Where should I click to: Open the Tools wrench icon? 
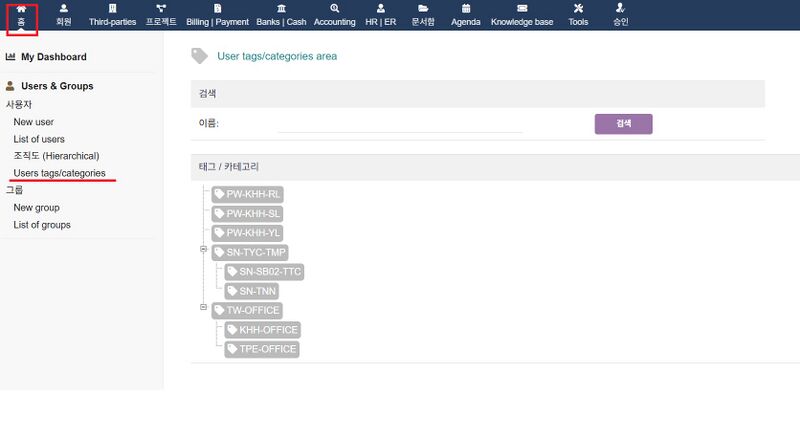pyautogui.click(x=578, y=9)
